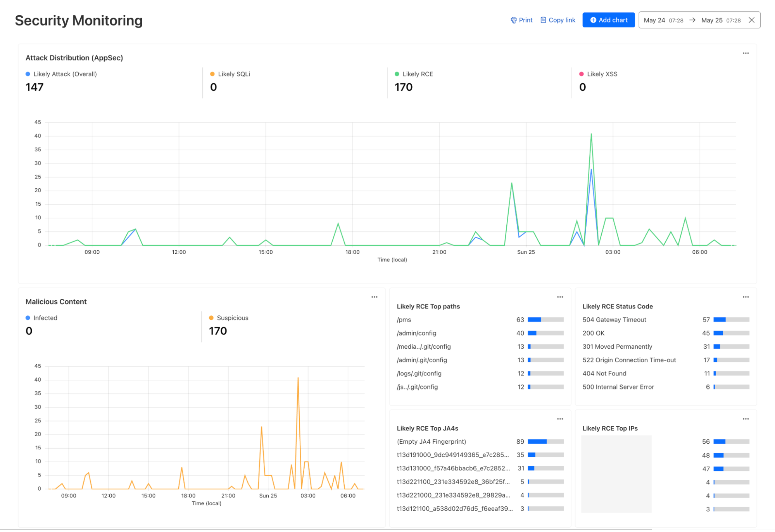Clear the date range with the X icon
Screen dimensions: 775x532
coord(751,20)
